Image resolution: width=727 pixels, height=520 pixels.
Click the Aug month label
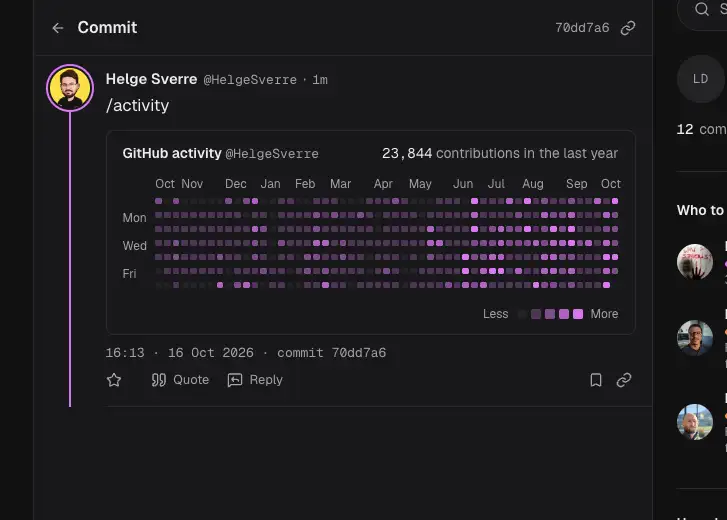pos(533,184)
